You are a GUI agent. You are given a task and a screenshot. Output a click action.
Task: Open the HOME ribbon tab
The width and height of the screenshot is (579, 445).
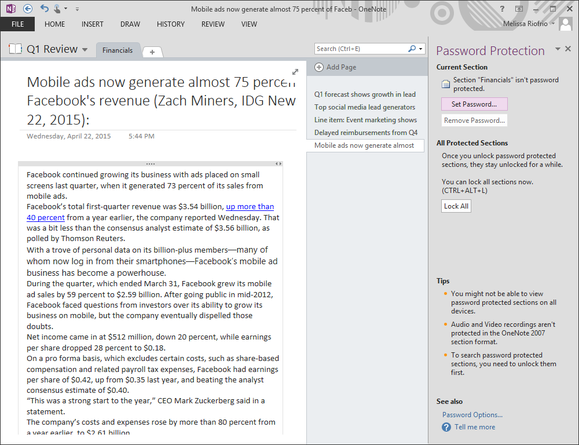click(x=55, y=24)
